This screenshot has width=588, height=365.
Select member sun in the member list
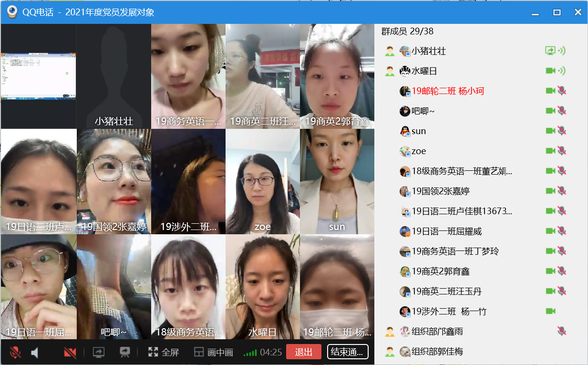419,131
